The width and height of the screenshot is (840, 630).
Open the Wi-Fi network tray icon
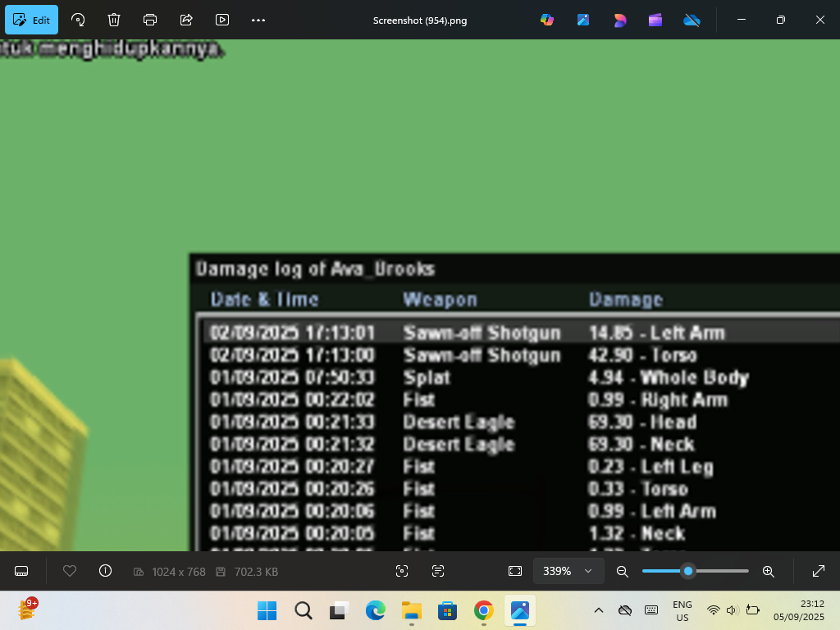tap(713, 610)
